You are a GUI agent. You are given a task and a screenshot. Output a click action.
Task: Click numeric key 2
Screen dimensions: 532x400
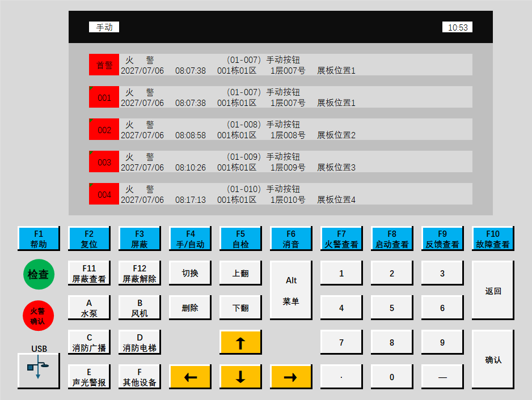point(392,273)
